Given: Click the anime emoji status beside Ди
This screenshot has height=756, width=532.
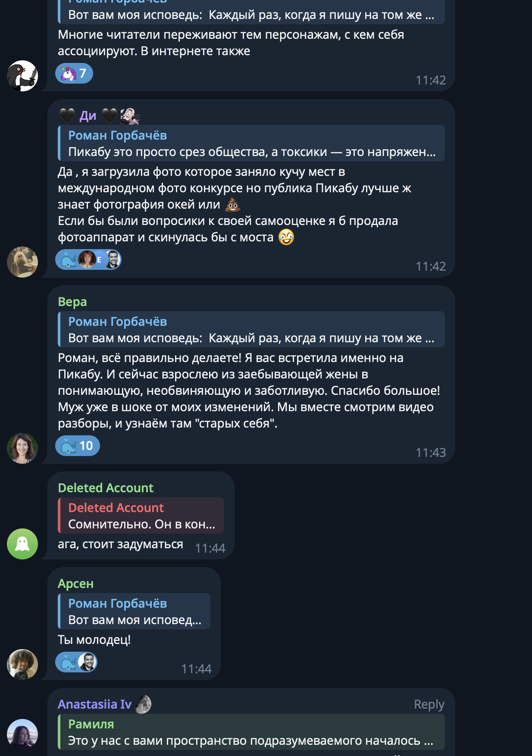Looking at the screenshot, I should [130, 116].
